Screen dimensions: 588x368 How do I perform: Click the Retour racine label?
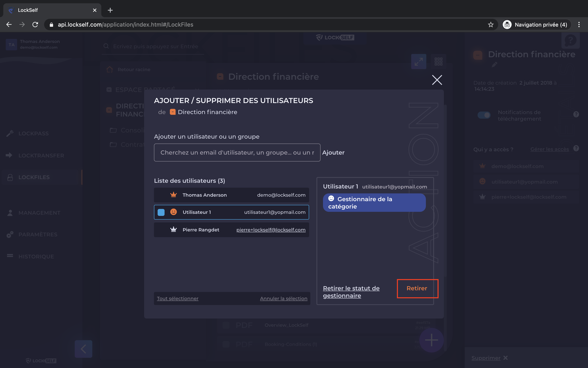134,70
